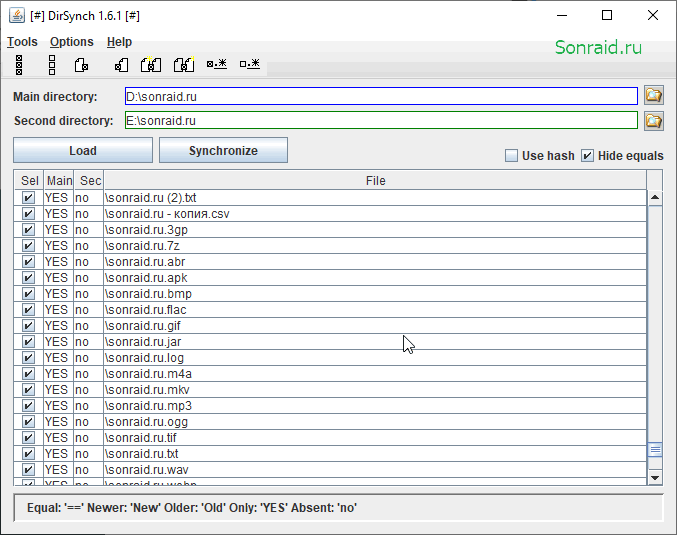Click the Select all toolbar icon
Image resolution: width=677 pixels, height=535 pixels.
(19, 65)
